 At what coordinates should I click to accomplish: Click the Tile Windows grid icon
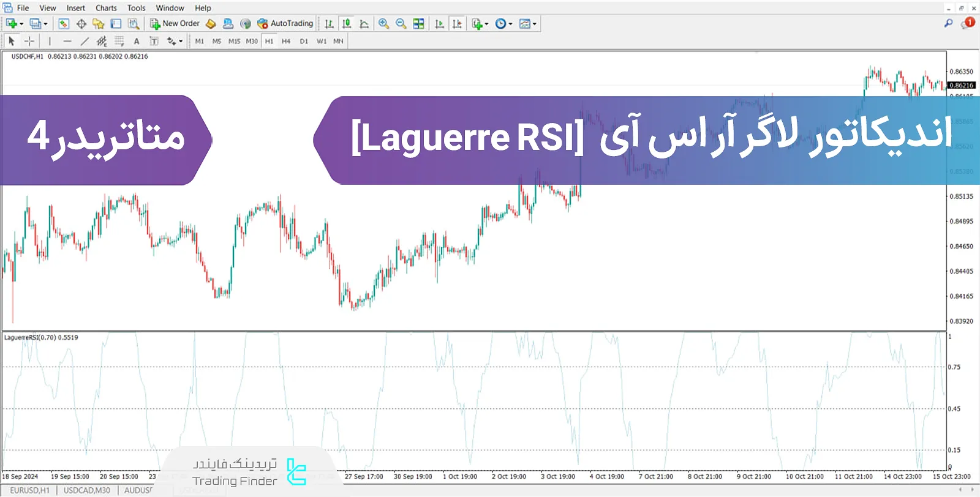tap(419, 24)
